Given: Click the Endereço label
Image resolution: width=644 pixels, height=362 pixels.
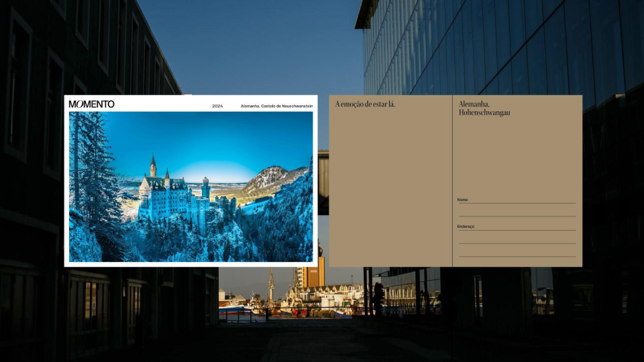Looking at the screenshot, I should point(466,226).
